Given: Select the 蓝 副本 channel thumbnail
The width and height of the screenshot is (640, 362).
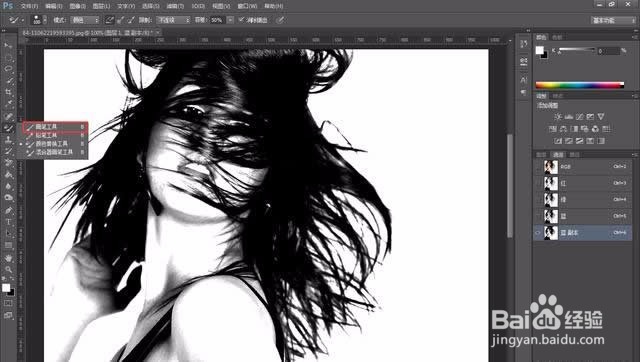Looking at the screenshot, I should click(551, 233).
